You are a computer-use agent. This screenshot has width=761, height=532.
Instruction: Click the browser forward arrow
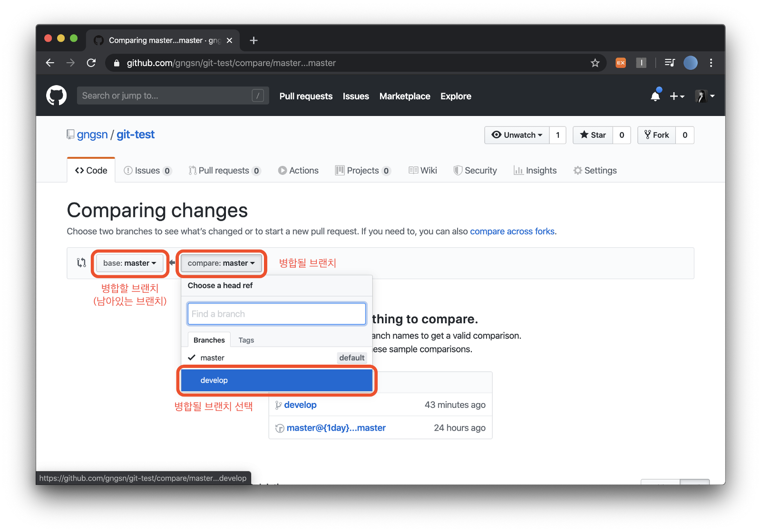(x=70, y=63)
